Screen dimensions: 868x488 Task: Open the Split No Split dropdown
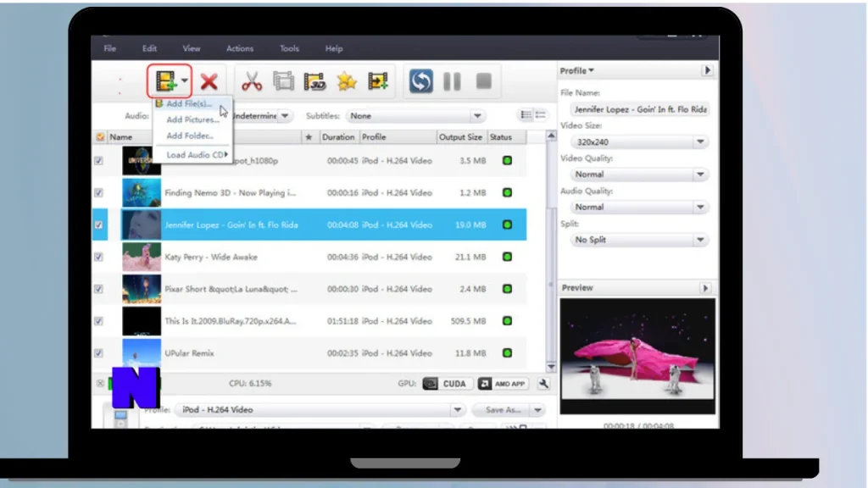[x=639, y=240]
